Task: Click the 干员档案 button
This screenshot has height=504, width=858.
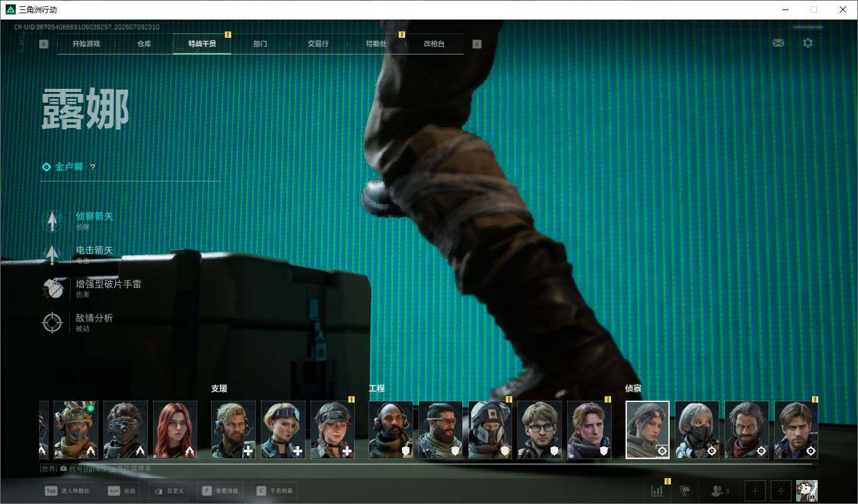Action: coord(274,491)
